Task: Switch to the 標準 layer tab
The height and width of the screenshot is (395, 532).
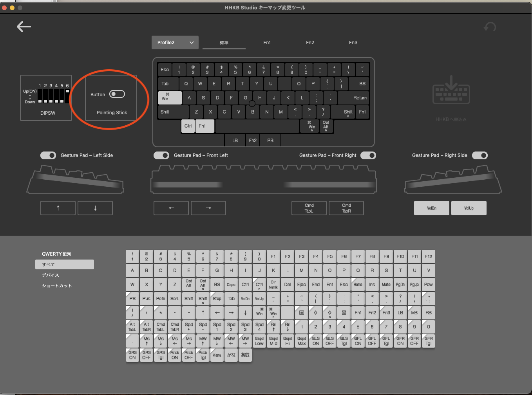Action: pyautogui.click(x=224, y=43)
